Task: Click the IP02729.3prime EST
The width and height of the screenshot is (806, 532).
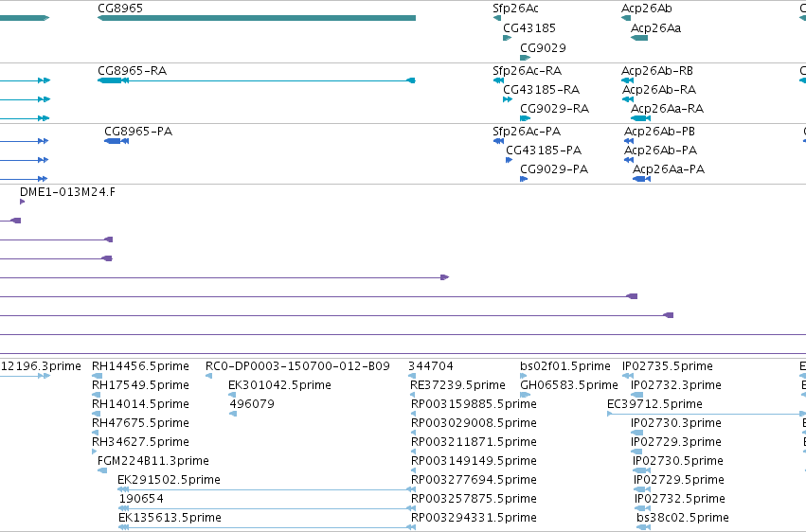Action: coord(636,452)
